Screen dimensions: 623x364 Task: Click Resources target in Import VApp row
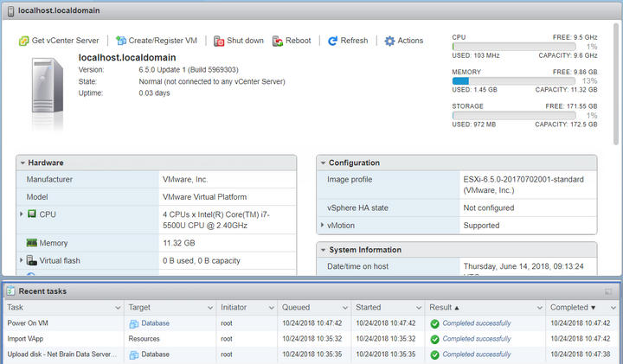(x=144, y=339)
